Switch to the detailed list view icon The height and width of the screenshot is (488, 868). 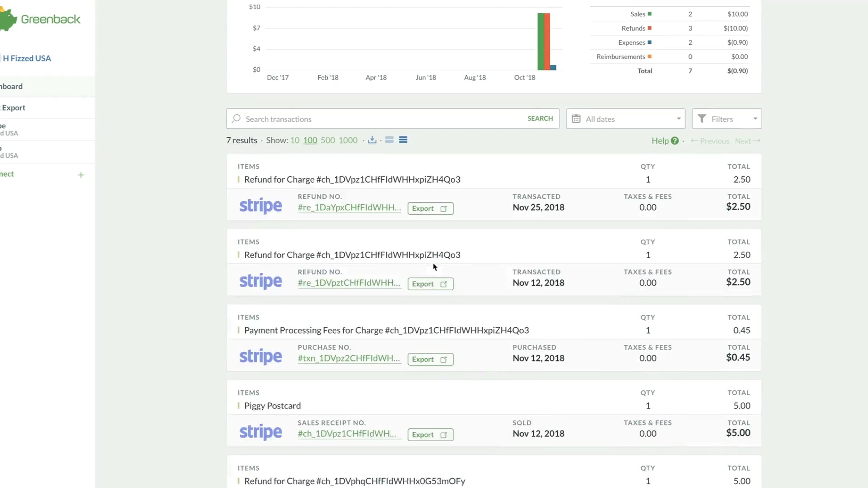tap(403, 140)
